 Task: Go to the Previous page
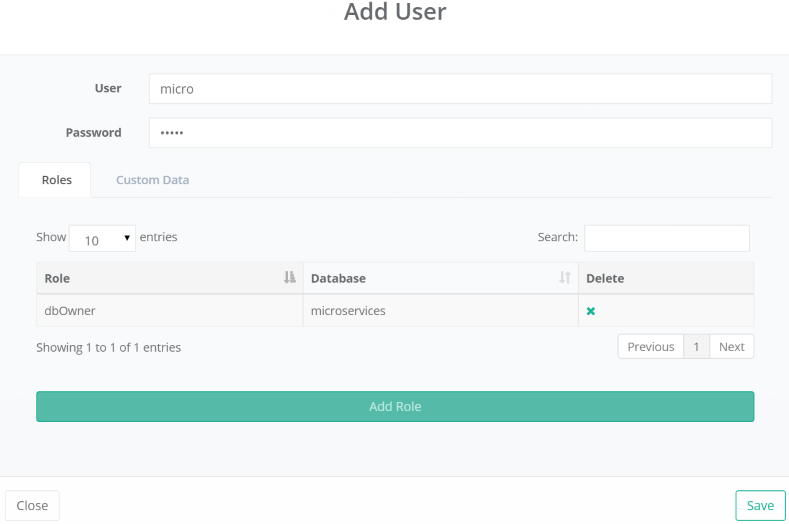pyautogui.click(x=650, y=347)
